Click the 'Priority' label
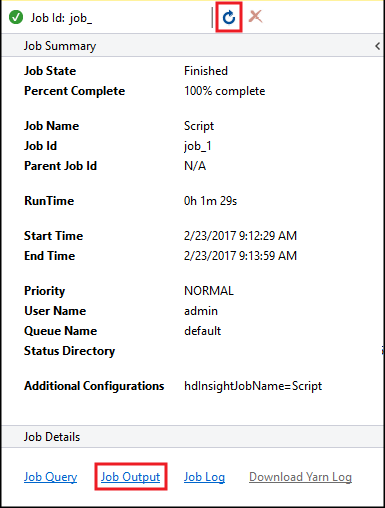This screenshot has width=385, height=508. [44, 291]
